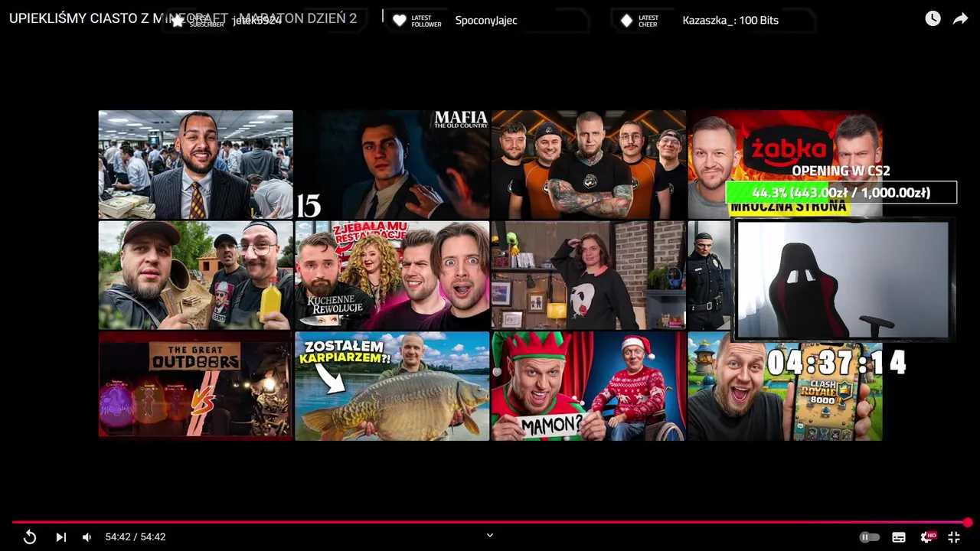Skip to the next video
Screen dimensions: 980x551
point(61,537)
